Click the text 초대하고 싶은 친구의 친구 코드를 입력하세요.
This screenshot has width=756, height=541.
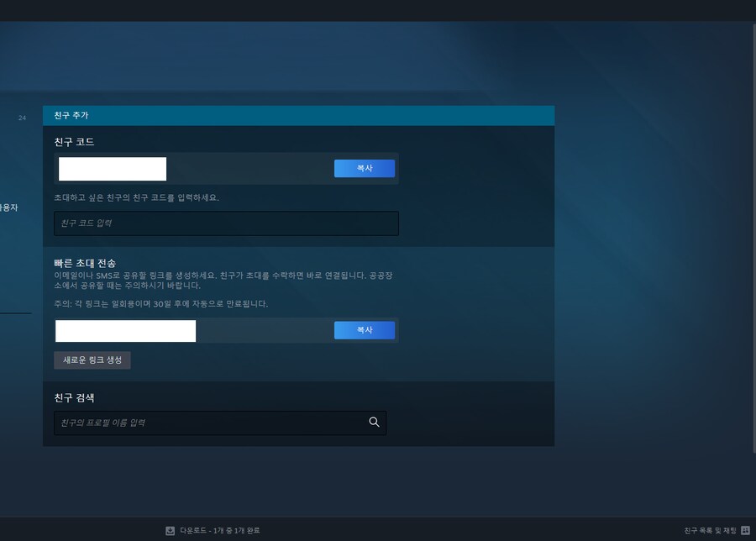pos(136,197)
